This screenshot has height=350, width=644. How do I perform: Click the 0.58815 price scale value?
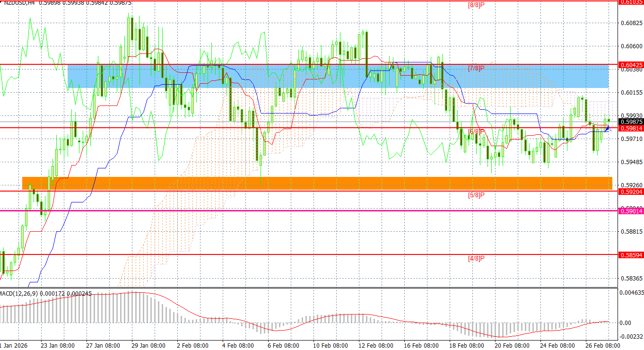[631, 231]
